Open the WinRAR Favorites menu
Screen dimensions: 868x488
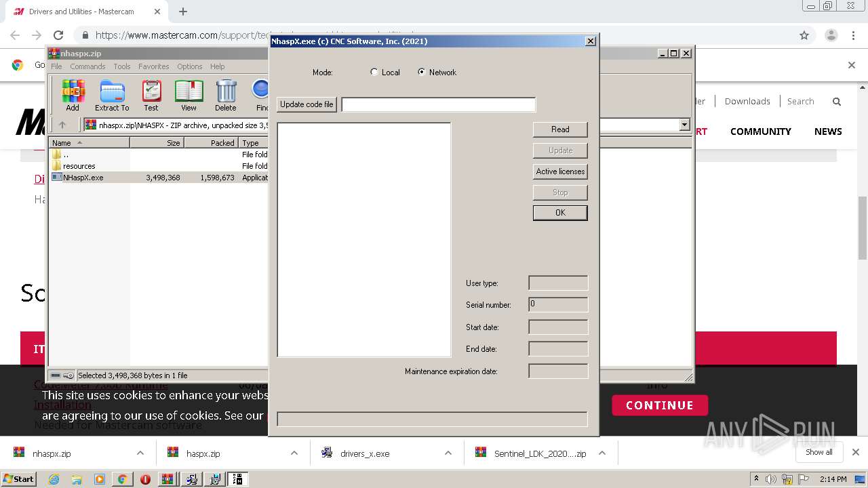click(154, 66)
